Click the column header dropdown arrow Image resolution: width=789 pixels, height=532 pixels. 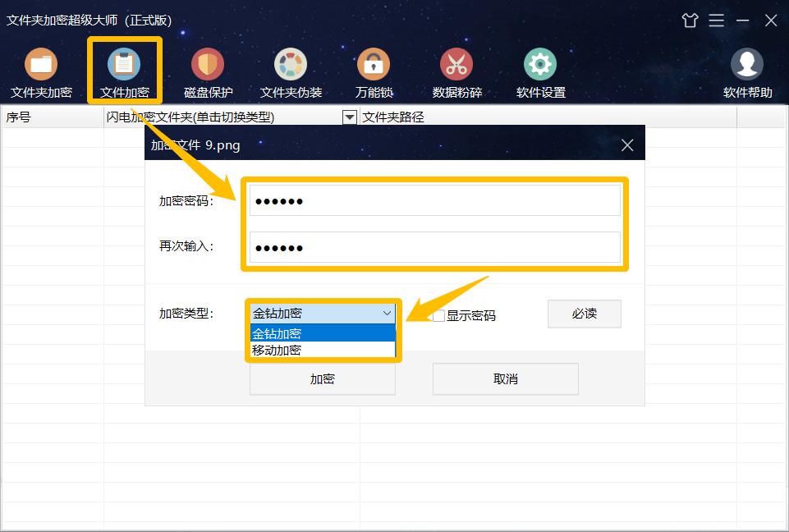click(x=350, y=117)
